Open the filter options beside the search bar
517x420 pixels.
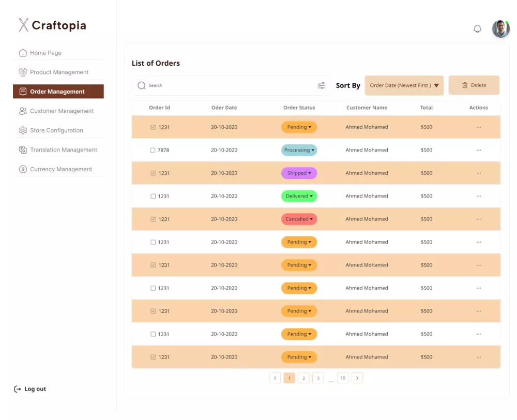[x=321, y=85]
